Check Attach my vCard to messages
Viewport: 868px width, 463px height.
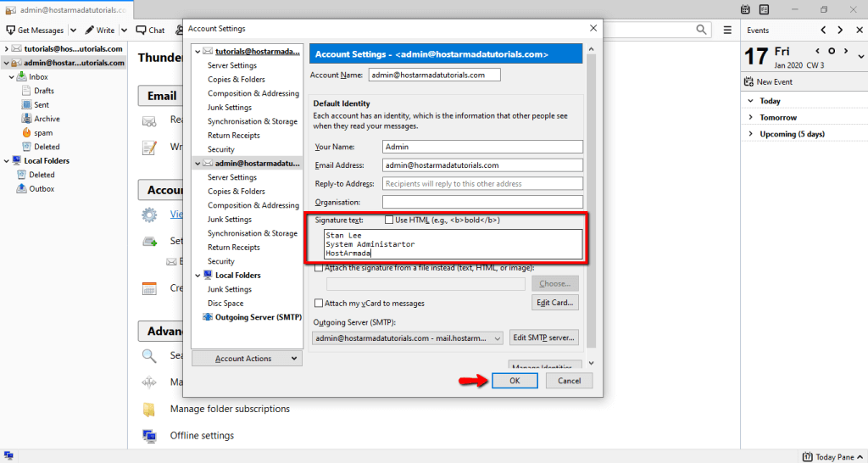pyautogui.click(x=319, y=303)
